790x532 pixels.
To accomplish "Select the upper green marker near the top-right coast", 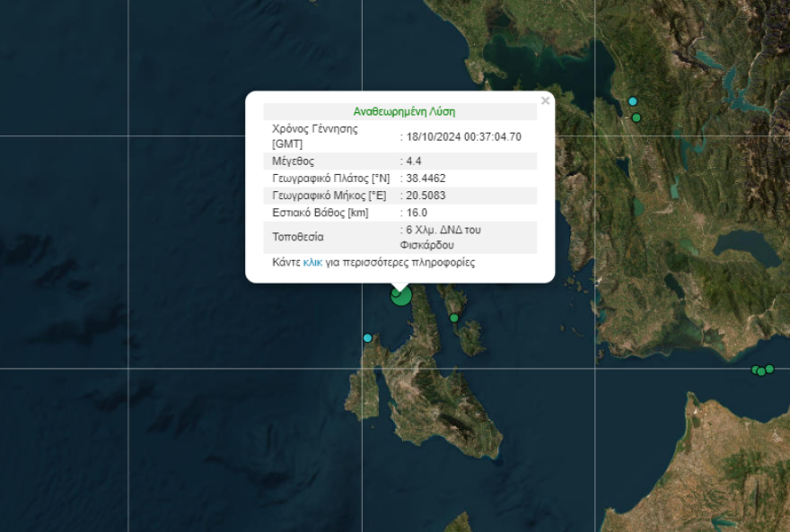I will click(x=632, y=101).
